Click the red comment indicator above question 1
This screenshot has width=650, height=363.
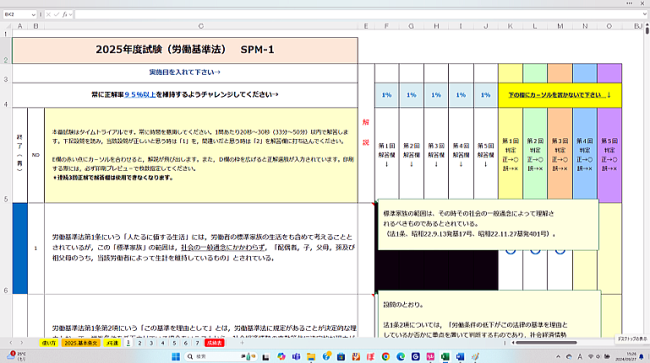pyautogui.click(x=373, y=204)
